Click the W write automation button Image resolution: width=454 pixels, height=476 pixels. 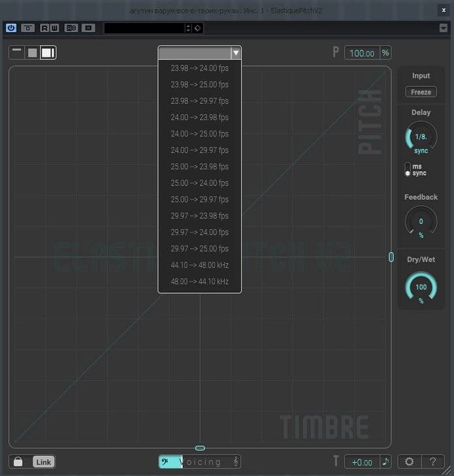pyautogui.click(x=54, y=28)
